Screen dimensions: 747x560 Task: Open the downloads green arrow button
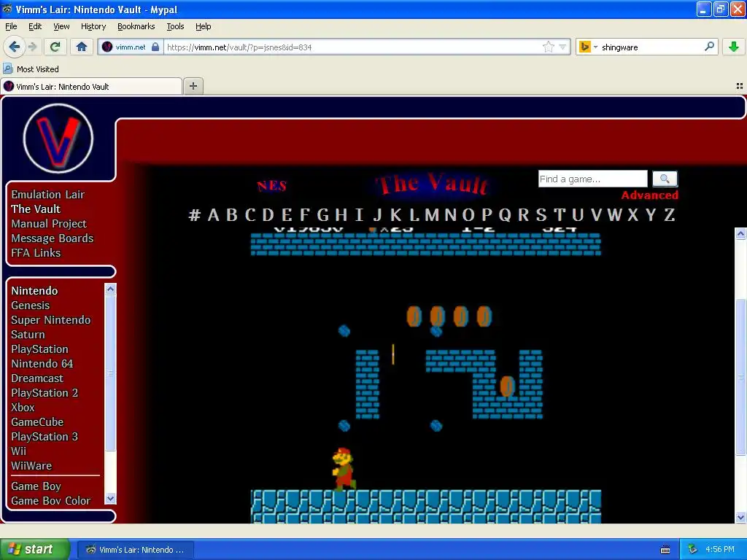tap(734, 47)
